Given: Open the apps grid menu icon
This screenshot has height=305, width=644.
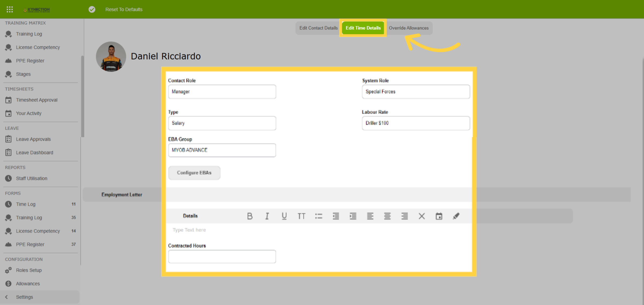Looking at the screenshot, I should pyautogui.click(x=10, y=9).
